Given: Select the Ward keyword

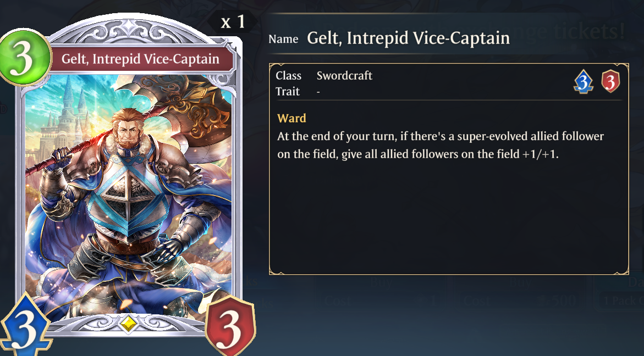Looking at the screenshot, I should tap(291, 118).
